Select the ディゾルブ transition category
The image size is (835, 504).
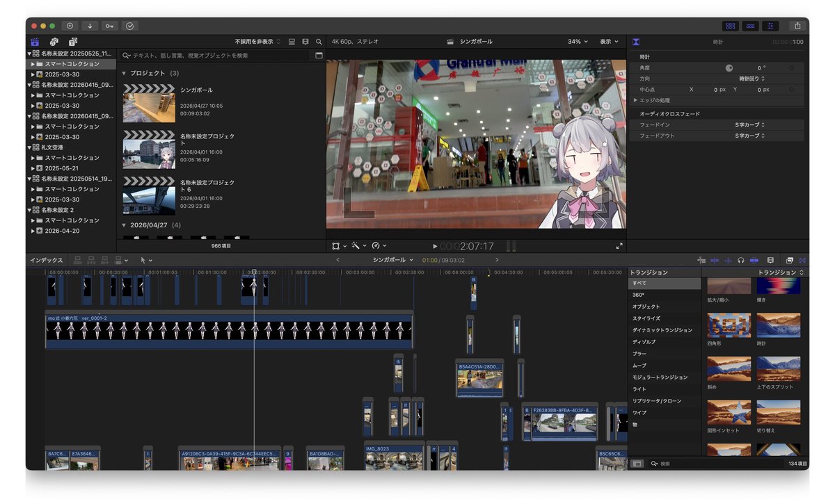pos(665,342)
